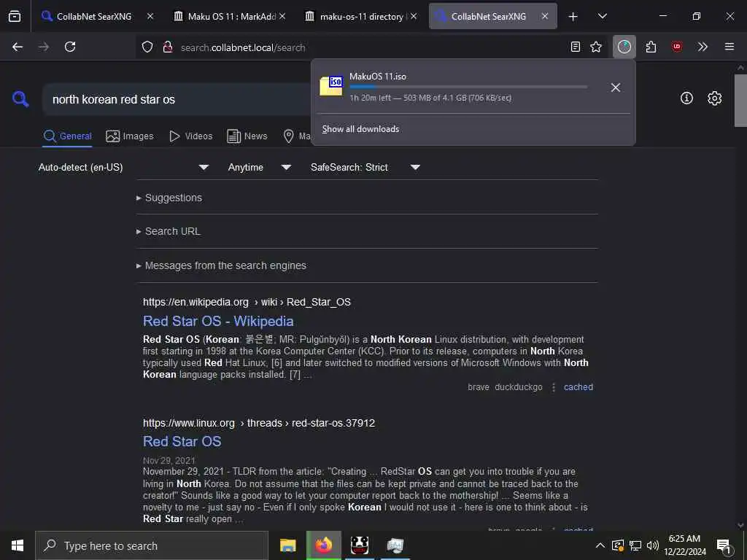Close the maku-os-11 directory tab

(414, 16)
